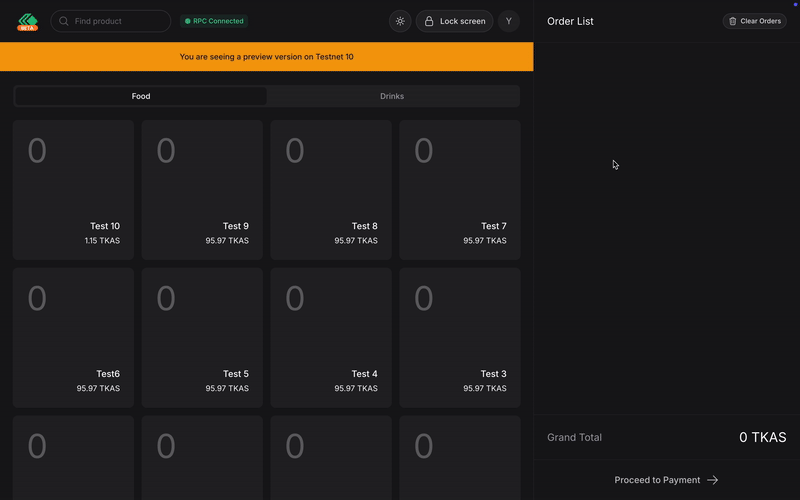
Task: Toggle the light/dark theme sun icon
Action: (x=400, y=21)
